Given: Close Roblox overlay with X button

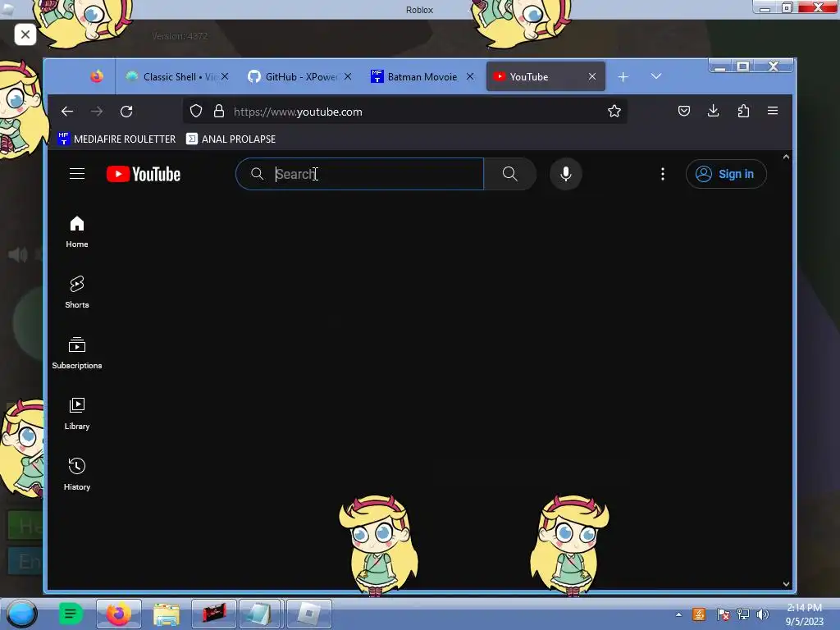Looking at the screenshot, I should click(x=25, y=34).
